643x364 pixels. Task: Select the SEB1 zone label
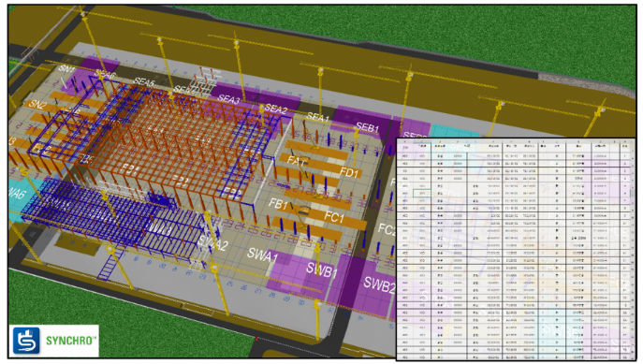point(367,127)
